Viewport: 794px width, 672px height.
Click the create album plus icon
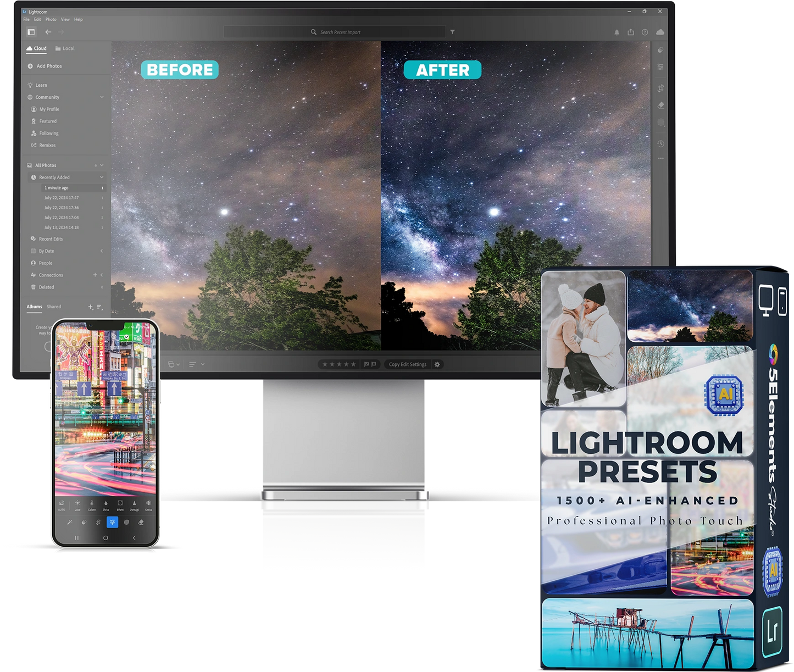[x=91, y=307]
